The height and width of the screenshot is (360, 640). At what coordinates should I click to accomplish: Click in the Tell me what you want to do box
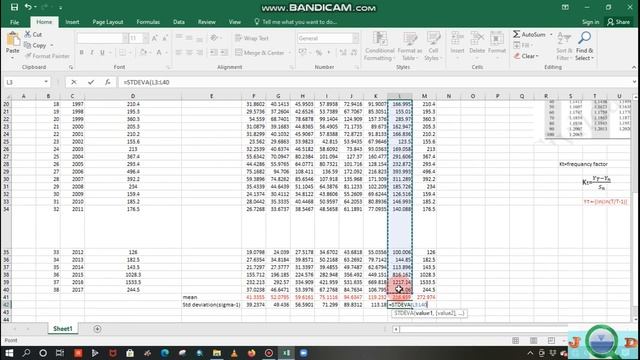[x=296, y=22]
